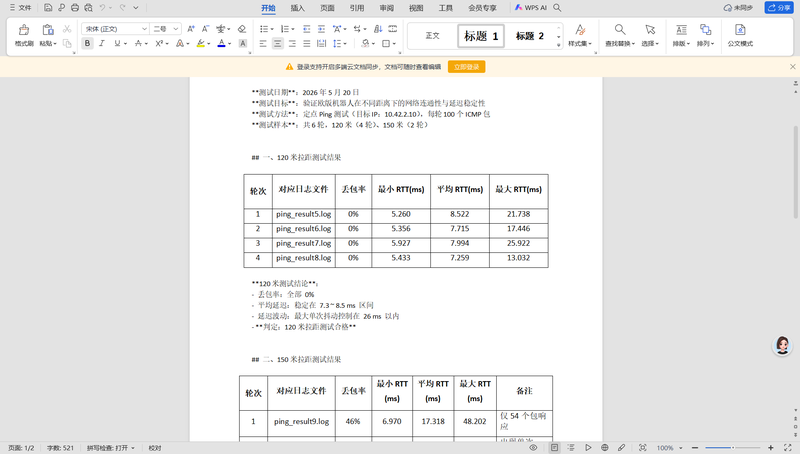
Task: Toggle Bold formatting
Action: click(88, 44)
